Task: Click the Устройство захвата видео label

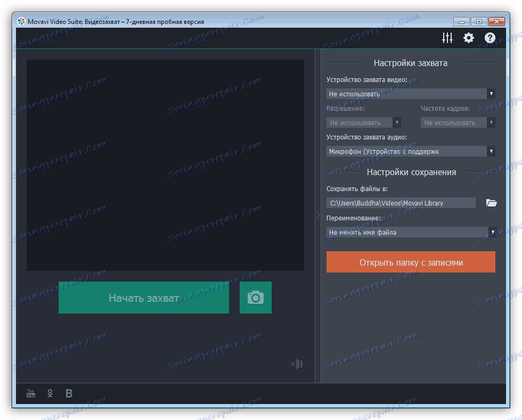Action: pos(366,80)
